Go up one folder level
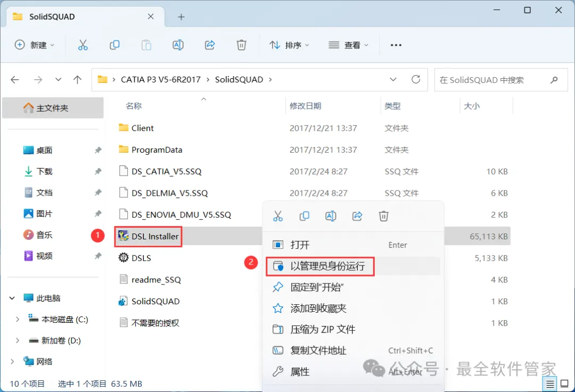The height and width of the screenshot is (392, 575). pyautogui.click(x=77, y=79)
